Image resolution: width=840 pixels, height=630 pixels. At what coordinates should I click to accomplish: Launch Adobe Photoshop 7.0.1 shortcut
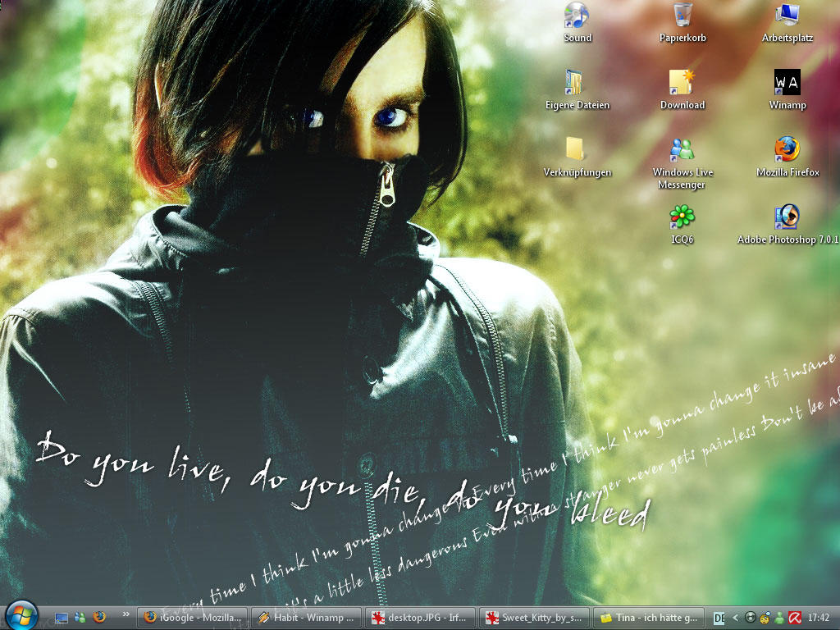(787, 224)
